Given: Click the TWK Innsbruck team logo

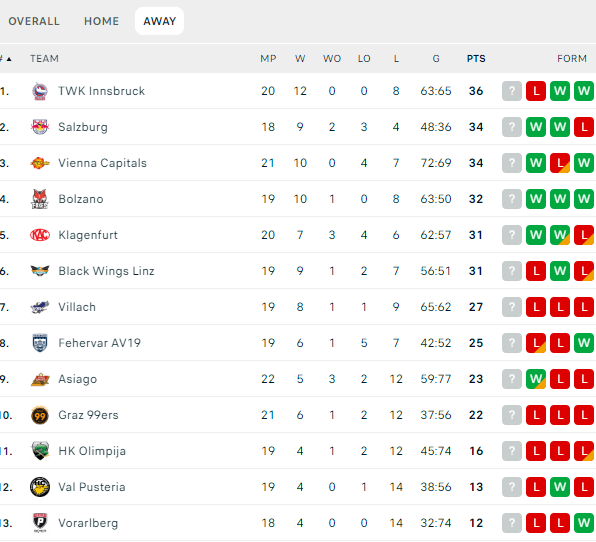Looking at the screenshot, I should [40, 91].
